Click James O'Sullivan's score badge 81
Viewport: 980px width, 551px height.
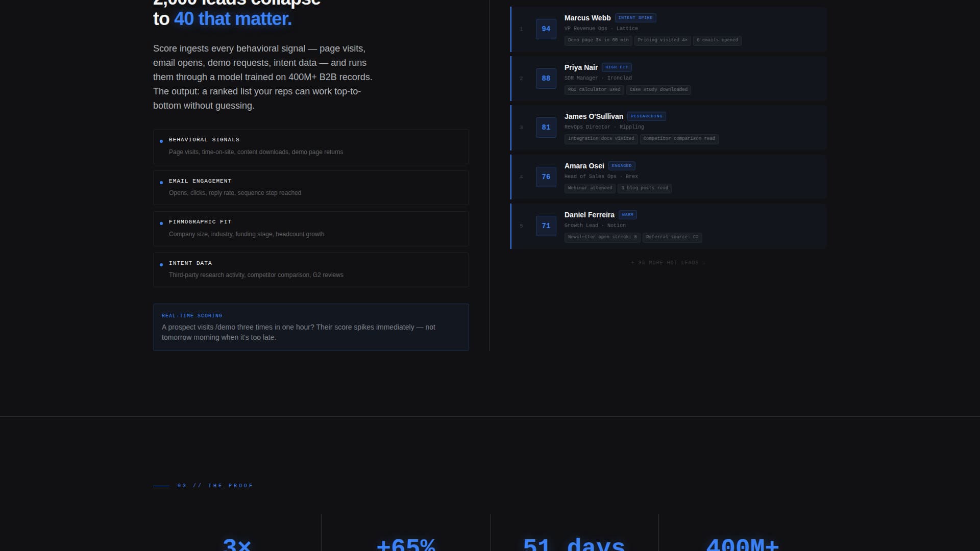(546, 128)
